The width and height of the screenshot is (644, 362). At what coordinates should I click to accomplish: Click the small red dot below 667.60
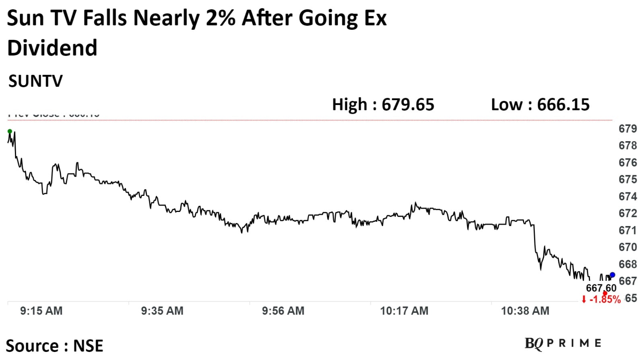click(x=605, y=293)
